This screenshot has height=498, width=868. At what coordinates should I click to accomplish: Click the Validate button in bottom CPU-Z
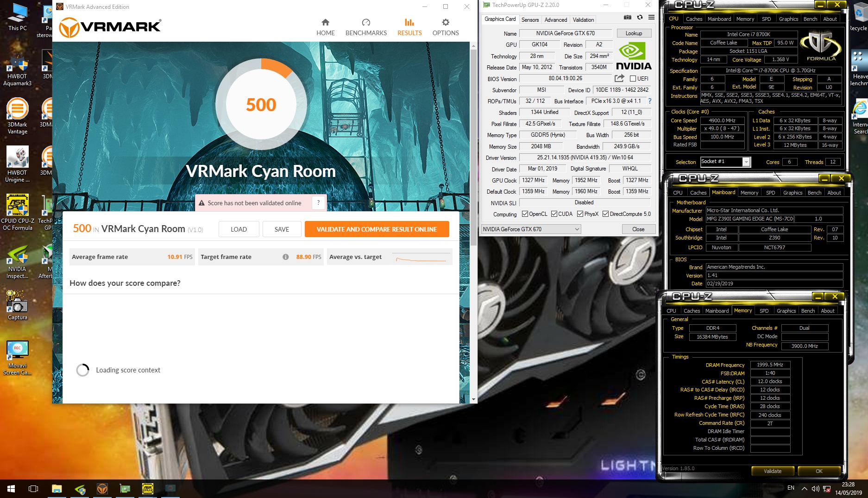point(772,471)
